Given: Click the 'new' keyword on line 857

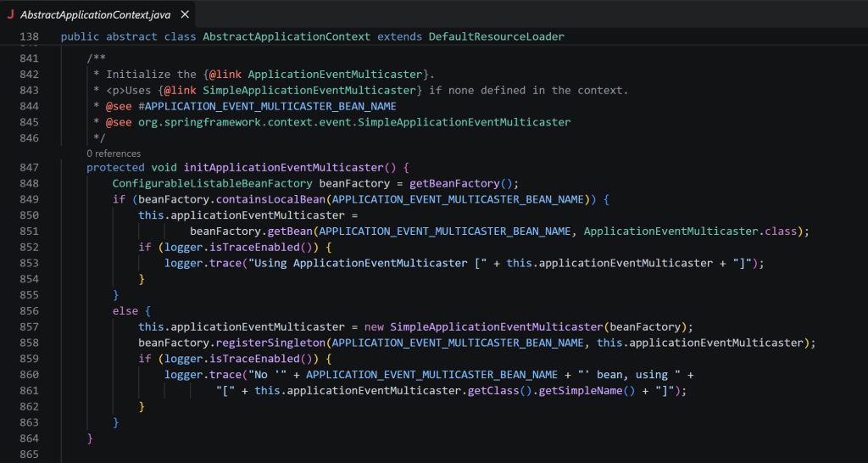Looking at the screenshot, I should pyautogui.click(x=374, y=326).
